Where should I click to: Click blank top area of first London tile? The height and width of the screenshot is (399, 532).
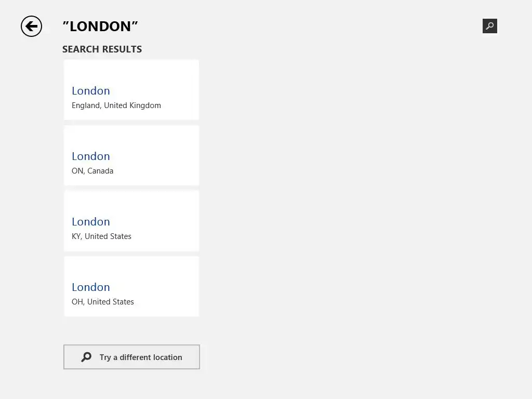click(131, 69)
